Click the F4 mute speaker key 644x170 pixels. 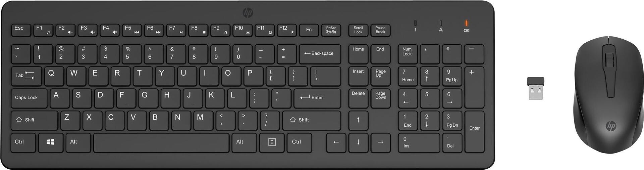pos(110,30)
